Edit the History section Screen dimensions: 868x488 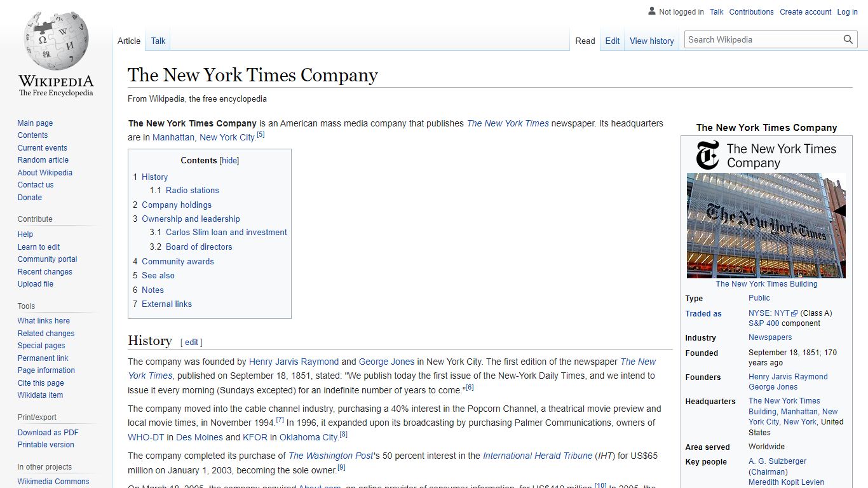(x=192, y=342)
